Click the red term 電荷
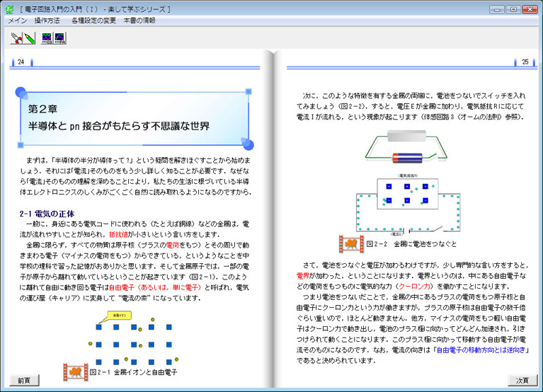The width and height of the screenshot is (543, 392). click(172, 245)
